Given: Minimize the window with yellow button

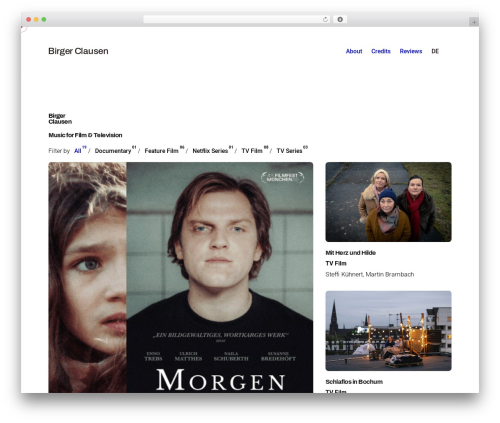Looking at the screenshot, I should (x=36, y=20).
